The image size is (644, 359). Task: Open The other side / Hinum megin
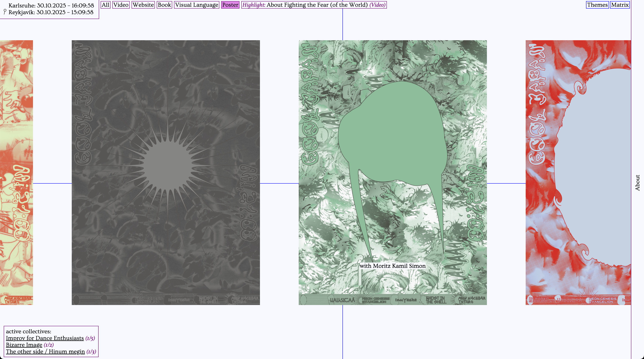(x=45, y=352)
